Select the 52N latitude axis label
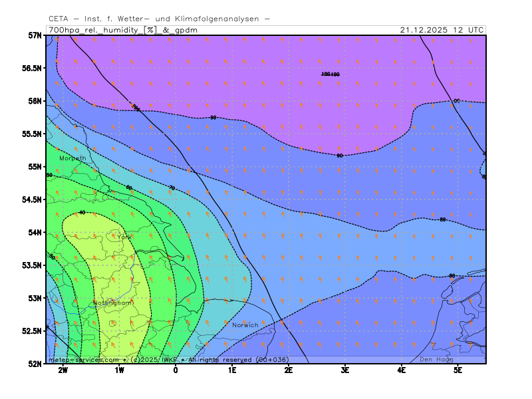This screenshot has height=399, width=532. (35, 364)
